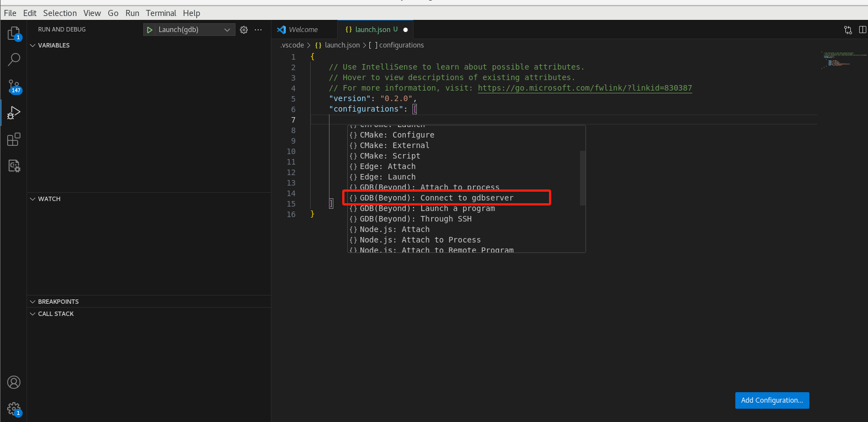Screen dimensions: 868x422
Task: Click the Add Configuration button
Action: tap(772, 400)
